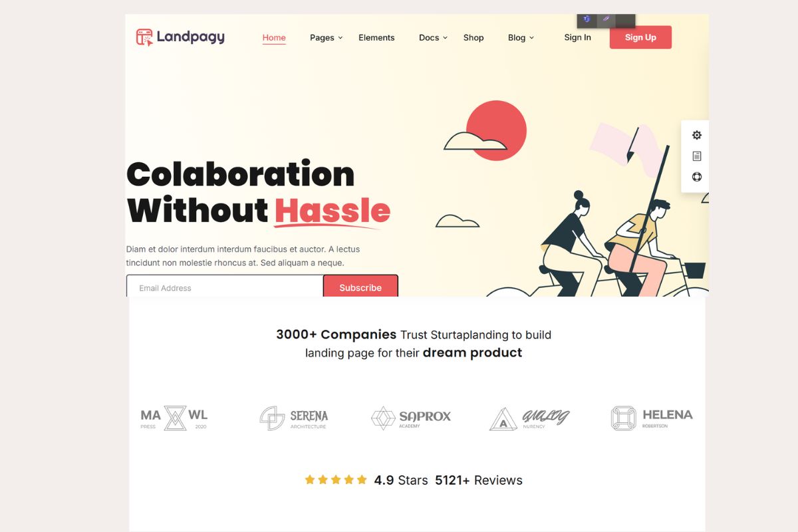Viewport: 798px width, 532px height.
Task: Click the Analog logo with triangle
Action: click(x=530, y=418)
